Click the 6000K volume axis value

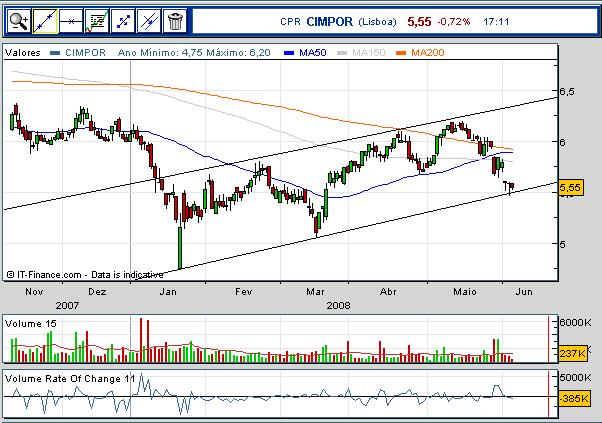coord(575,322)
